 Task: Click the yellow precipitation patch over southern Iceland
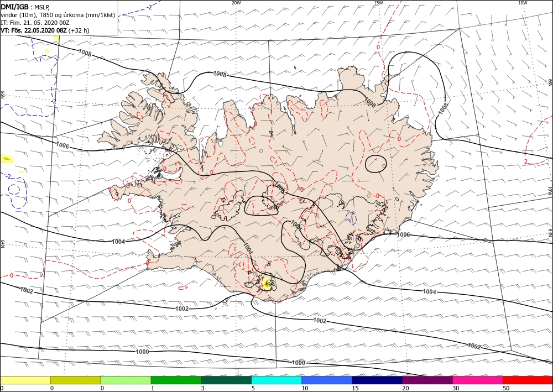pos(267,284)
